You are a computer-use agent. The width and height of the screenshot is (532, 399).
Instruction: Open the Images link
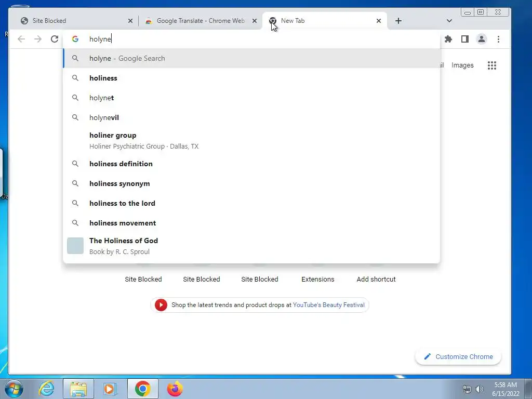(x=462, y=65)
